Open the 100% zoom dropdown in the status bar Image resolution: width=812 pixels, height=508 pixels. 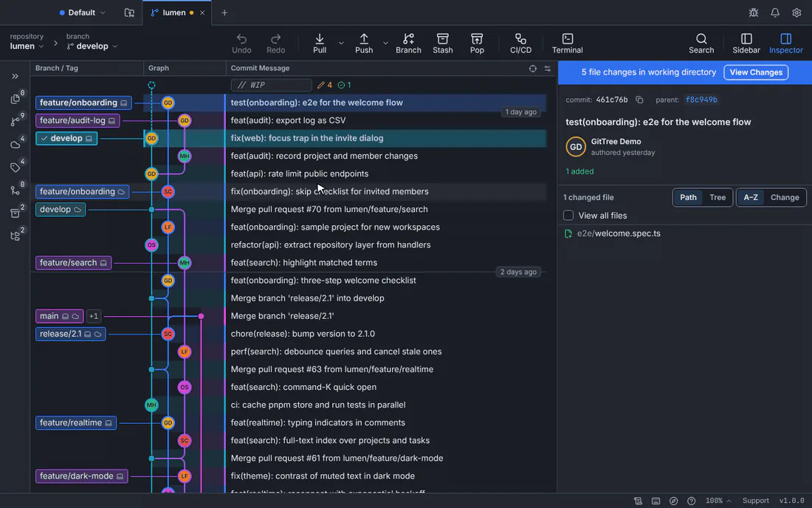tap(718, 501)
